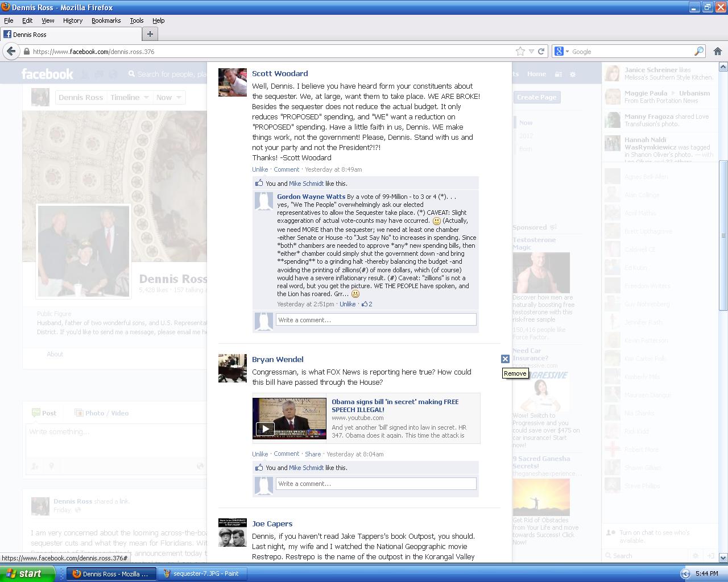Click the taskbar clock showing 5:44 PM
Screen dimensions: 728x582
click(x=706, y=573)
